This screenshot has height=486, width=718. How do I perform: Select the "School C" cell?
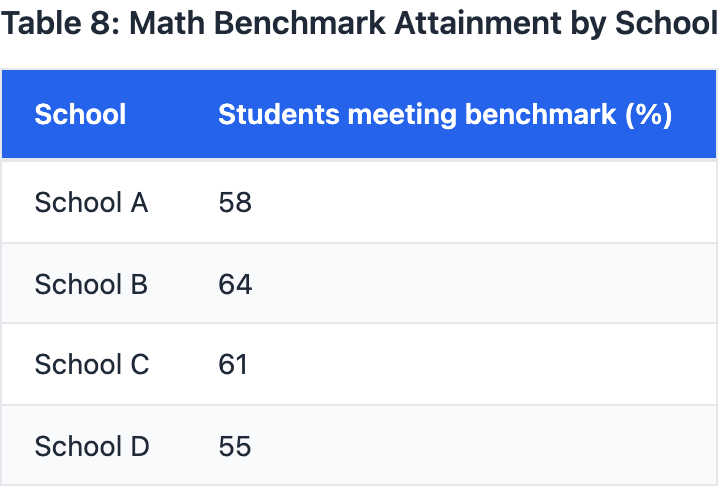click(x=91, y=365)
